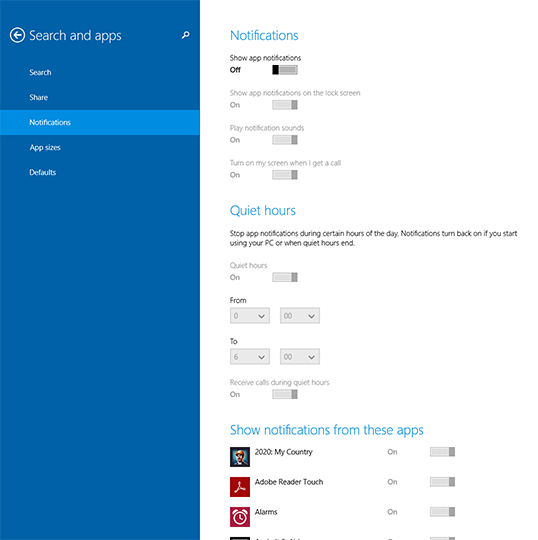
Task: Toggle Play notification sounds switch
Action: (285, 140)
